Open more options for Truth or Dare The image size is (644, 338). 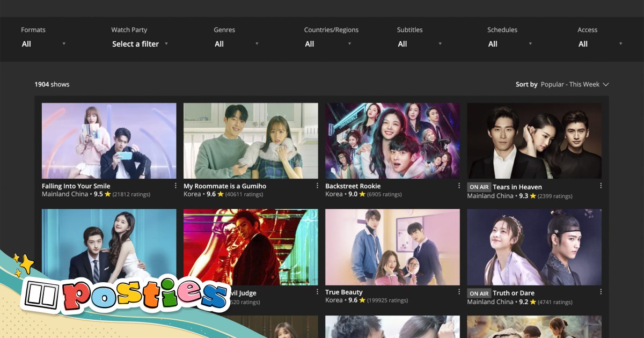click(601, 292)
